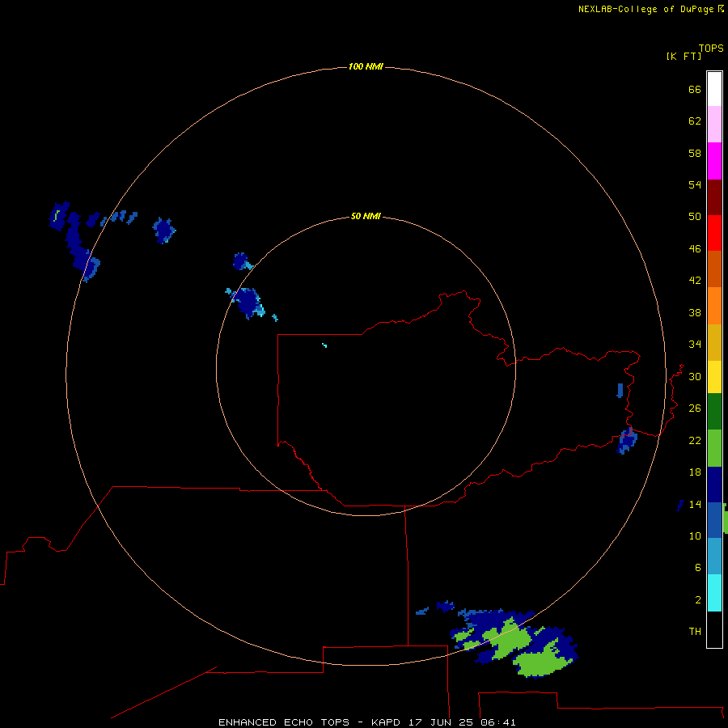Click the '10' legend value
This screenshot has width=728, height=728.
[x=695, y=536]
